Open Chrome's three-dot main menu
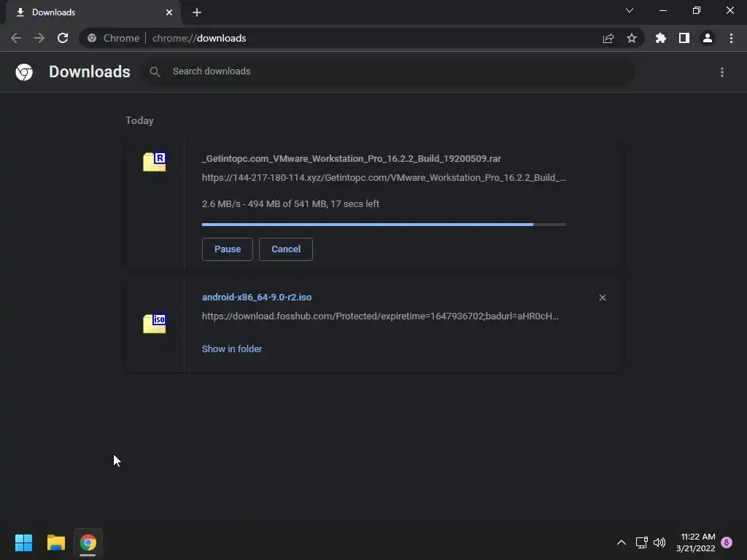Image resolution: width=747 pixels, height=560 pixels. (731, 38)
